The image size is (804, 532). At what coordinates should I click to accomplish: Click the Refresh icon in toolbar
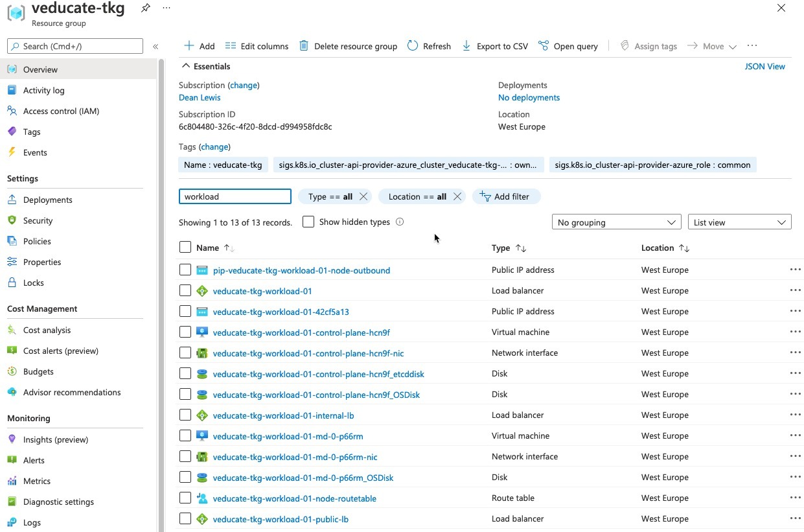click(413, 46)
